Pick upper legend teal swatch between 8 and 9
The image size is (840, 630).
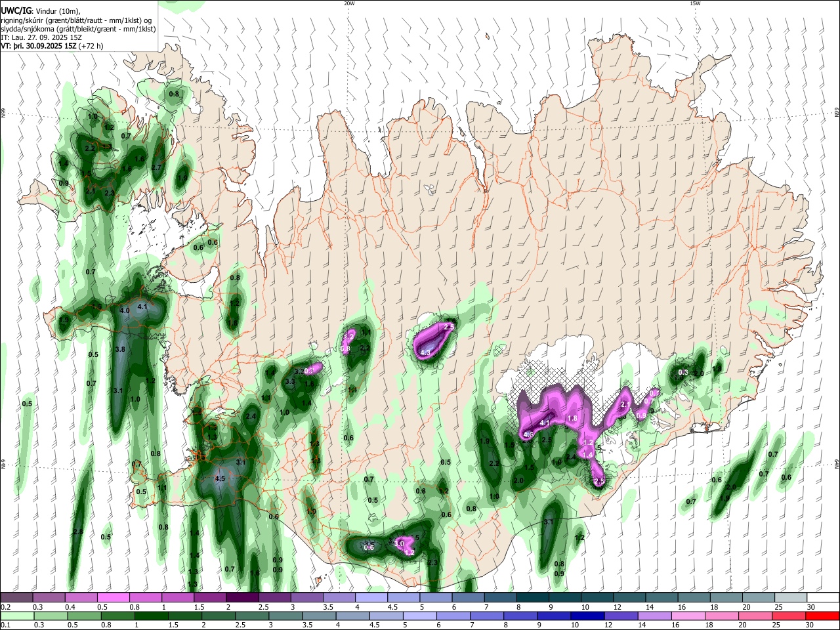pyautogui.click(x=533, y=598)
